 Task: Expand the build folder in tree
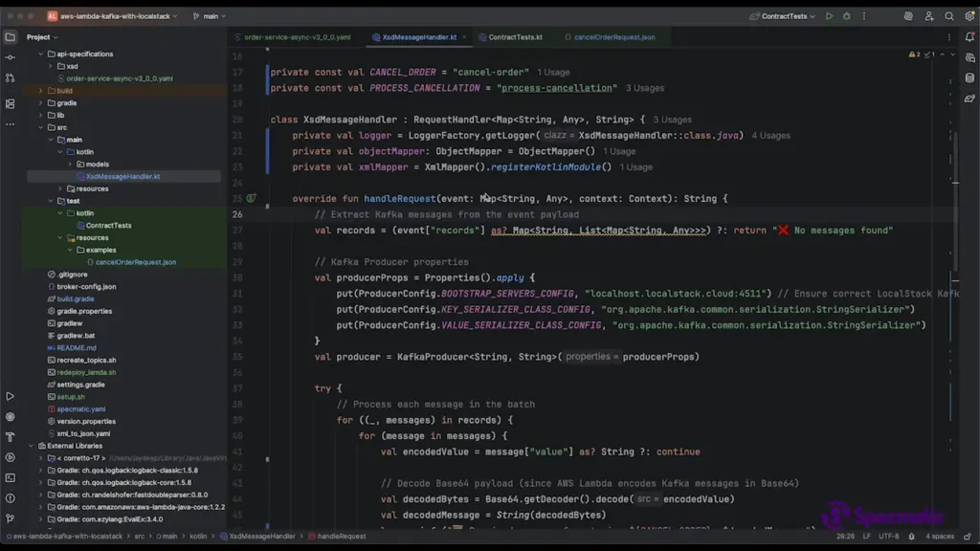[x=41, y=91]
